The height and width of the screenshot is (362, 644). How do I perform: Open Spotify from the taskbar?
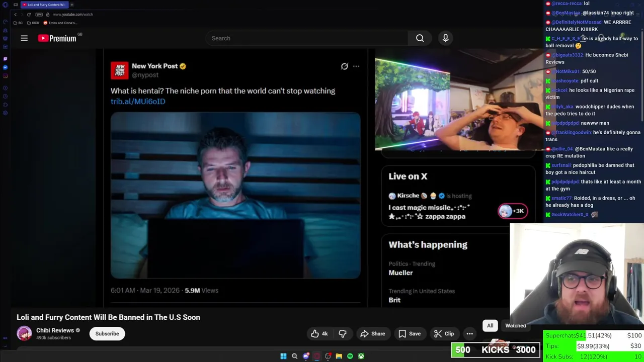point(350,356)
